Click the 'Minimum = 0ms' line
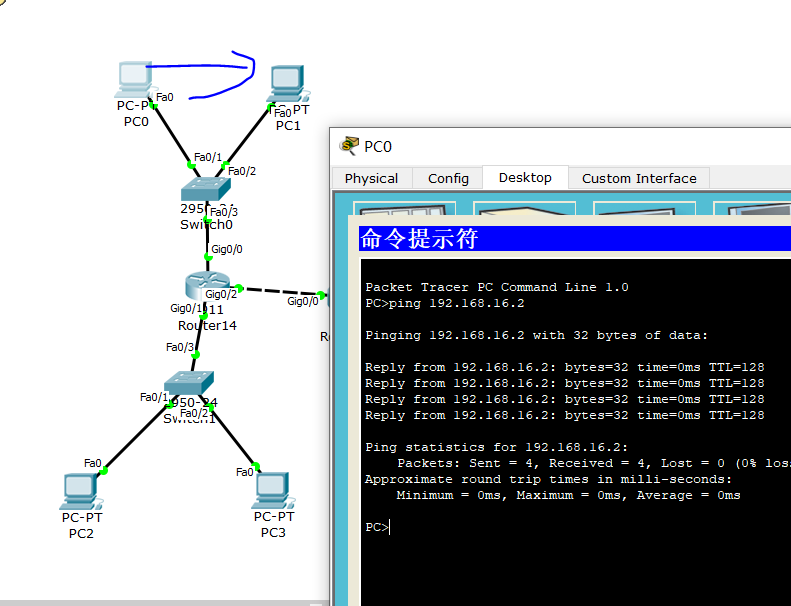 point(569,495)
